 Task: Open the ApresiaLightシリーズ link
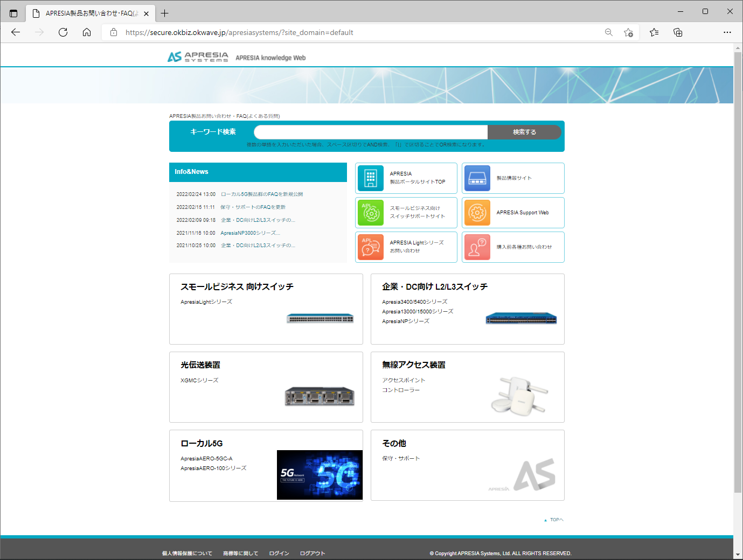pyautogui.click(x=206, y=302)
